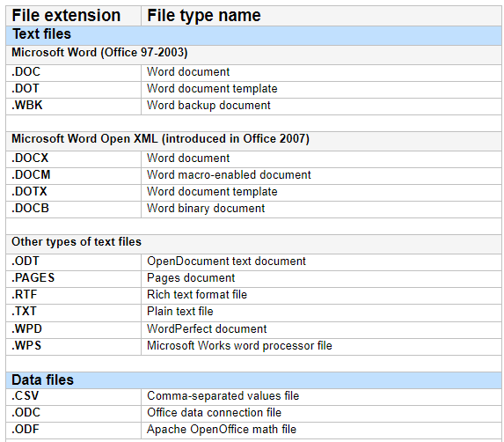Select 'Microsoft Word Open XML' subheading
The height and width of the screenshot is (442, 504).
tap(253, 141)
